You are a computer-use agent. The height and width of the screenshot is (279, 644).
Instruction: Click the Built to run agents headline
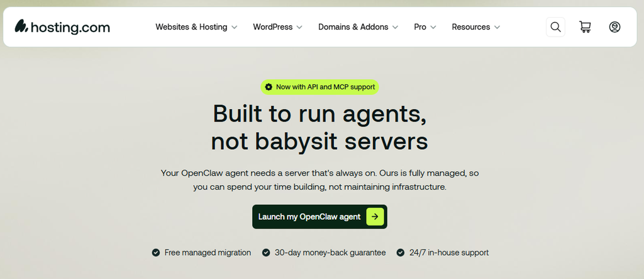click(319, 128)
